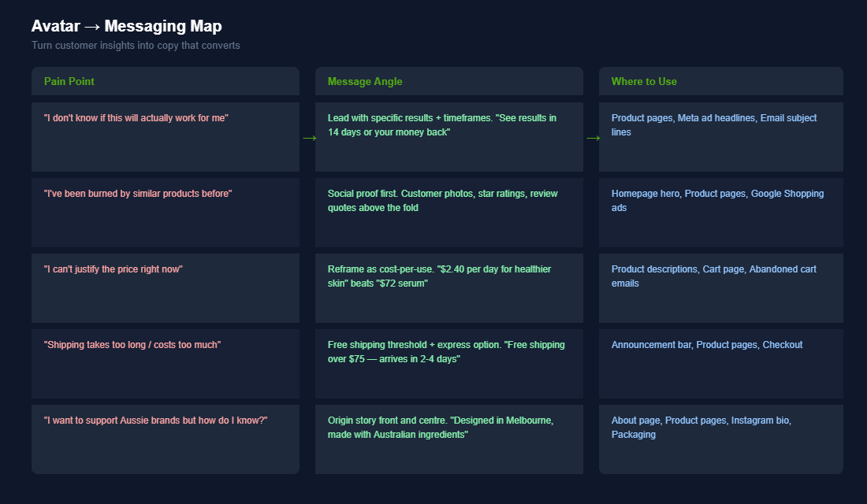The image size is (867, 504).
Task: Select the shipping takes too long pain point
Action: tap(166, 364)
